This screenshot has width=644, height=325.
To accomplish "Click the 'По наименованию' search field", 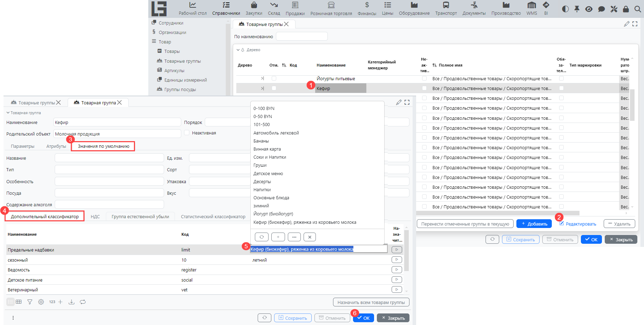I will coord(301,36).
